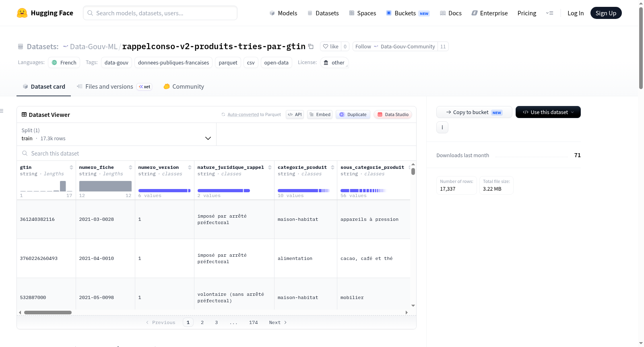Viewport: 644px width, 347px height.
Task: Open the API button in Dataset Viewer
Action: [x=295, y=114]
